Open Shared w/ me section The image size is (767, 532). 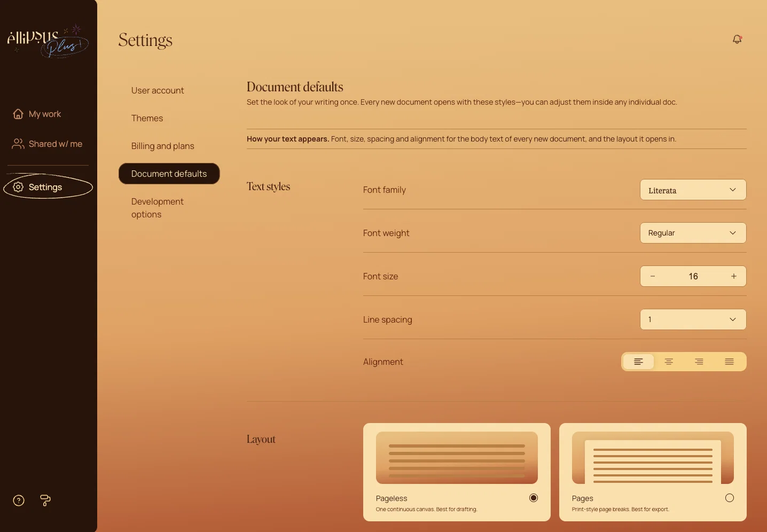pyautogui.click(x=48, y=144)
